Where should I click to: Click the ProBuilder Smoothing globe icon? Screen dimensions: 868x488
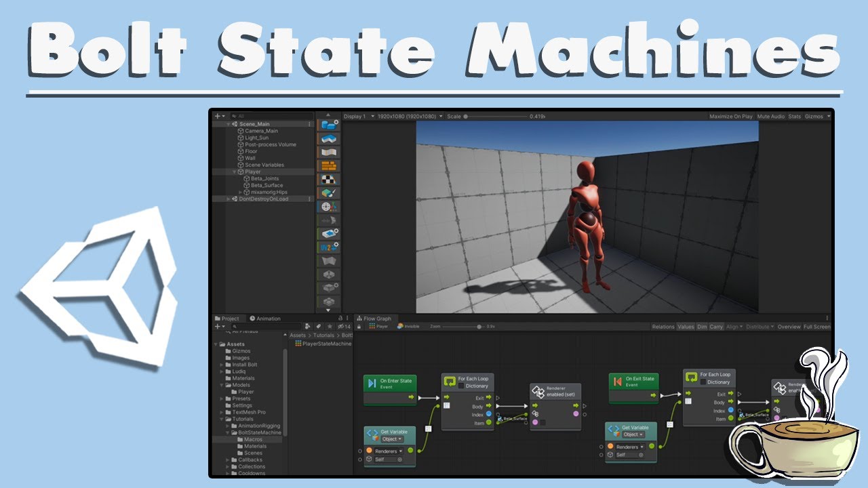pyautogui.click(x=329, y=206)
